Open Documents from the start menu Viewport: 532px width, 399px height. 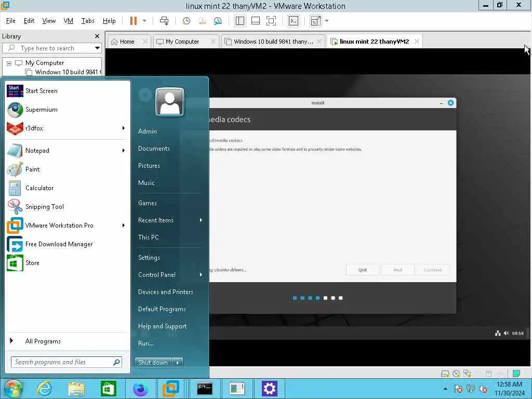[154, 149]
